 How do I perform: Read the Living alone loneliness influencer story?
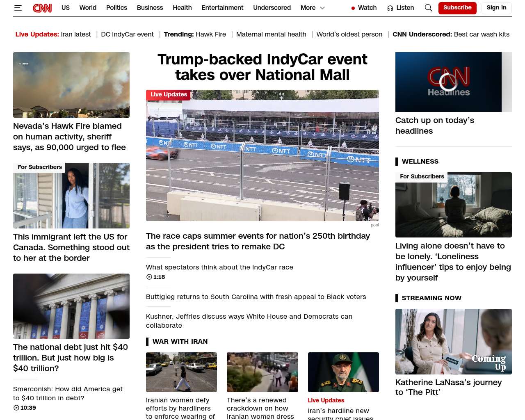pos(453,262)
